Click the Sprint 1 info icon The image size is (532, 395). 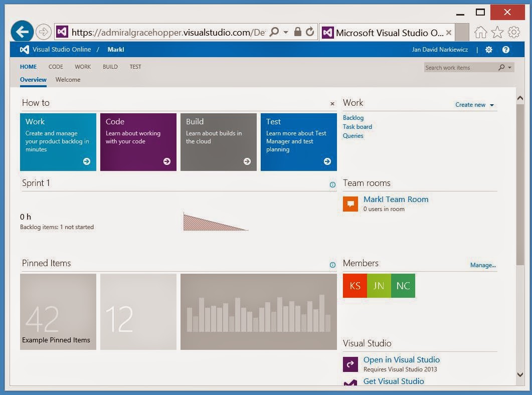pyautogui.click(x=332, y=185)
